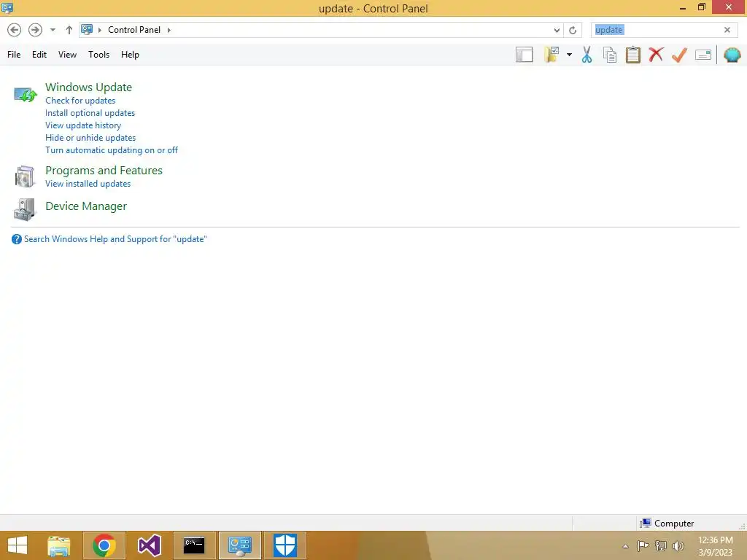Click the folder options toolbar icon
The width and height of the screenshot is (747, 560).
(x=553, y=55)
